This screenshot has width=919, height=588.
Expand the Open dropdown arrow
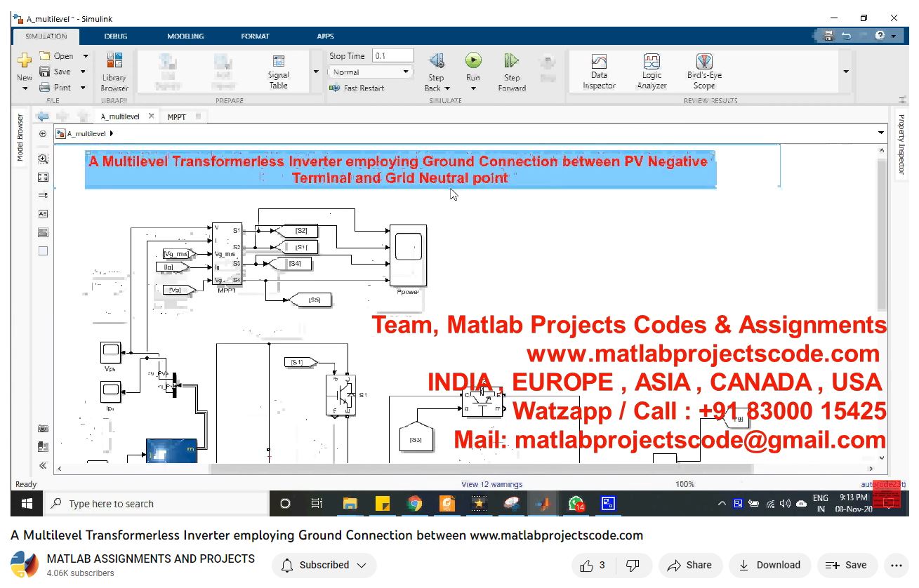[86, 56]
